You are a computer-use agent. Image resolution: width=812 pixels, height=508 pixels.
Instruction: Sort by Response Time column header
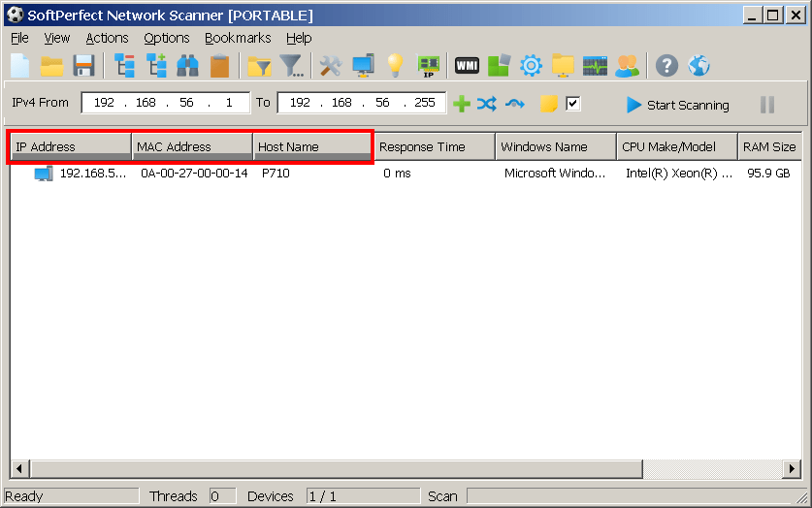coord(435,147)
